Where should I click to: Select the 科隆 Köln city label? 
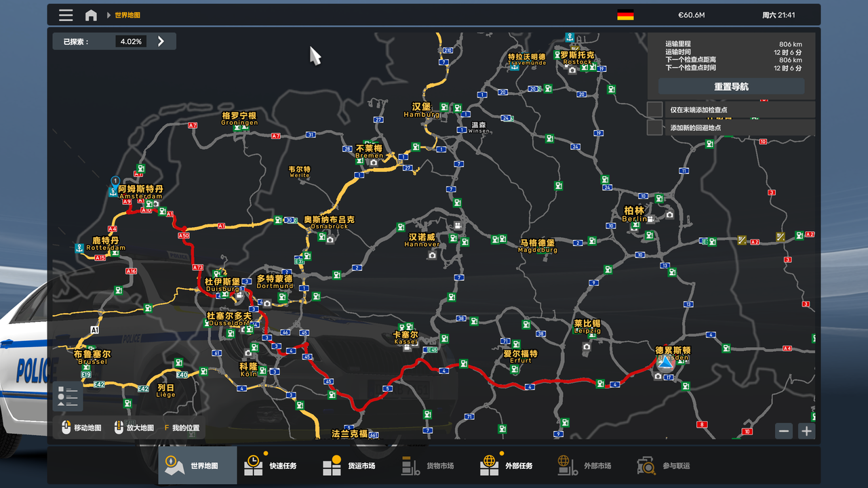249,369
